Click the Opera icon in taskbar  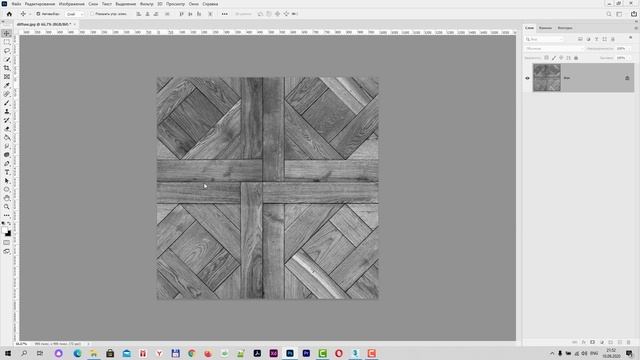tap(338, 353)
